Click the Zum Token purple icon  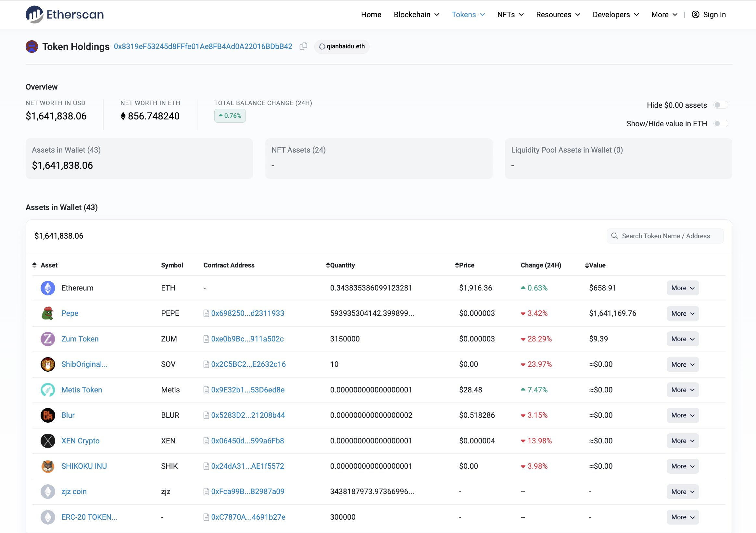coord(48,339)
